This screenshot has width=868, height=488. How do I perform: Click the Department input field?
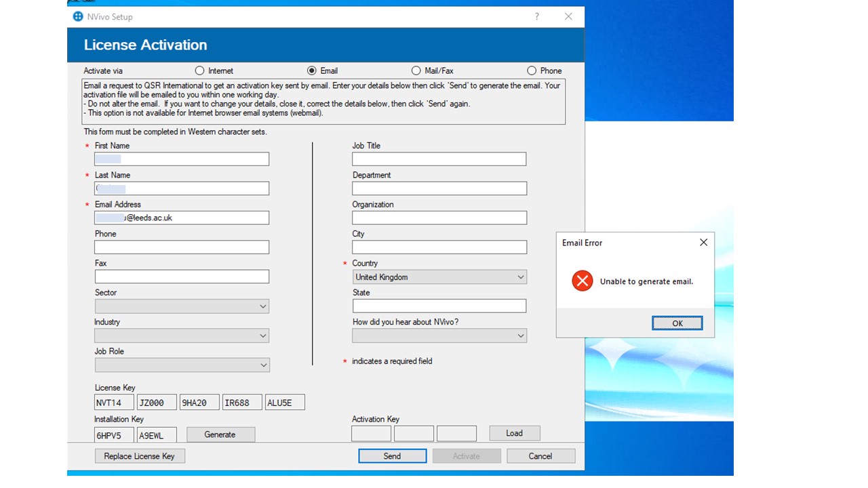coord(439,188)
